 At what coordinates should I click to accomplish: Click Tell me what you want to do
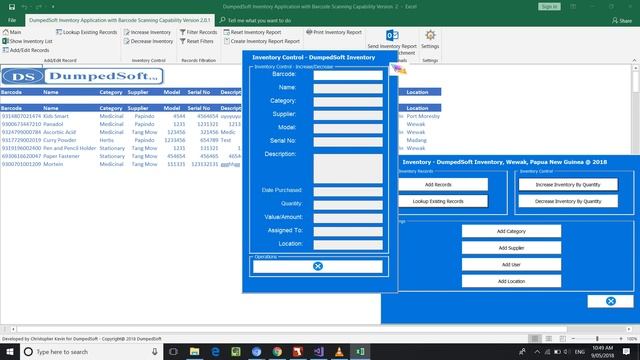(256, 20)
